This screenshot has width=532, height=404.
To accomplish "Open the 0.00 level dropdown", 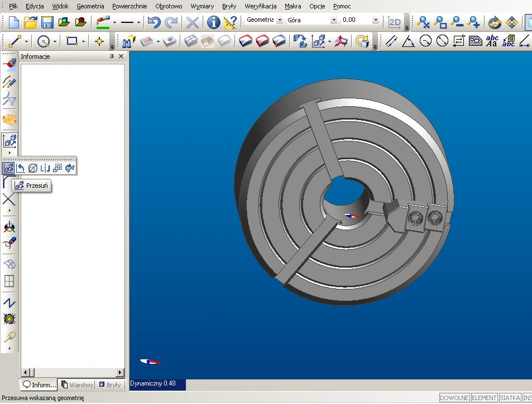I will tap(375, 20).
